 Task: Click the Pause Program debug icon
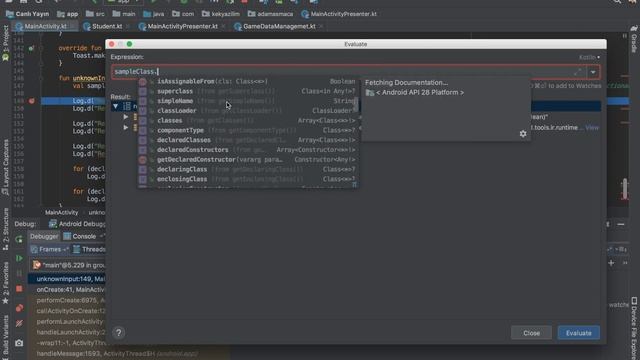point(19,273)
